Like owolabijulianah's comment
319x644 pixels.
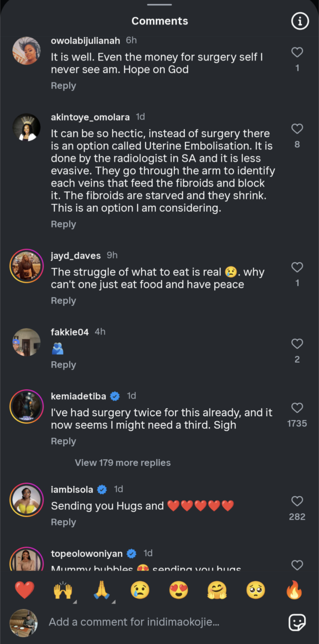(297, 52)
